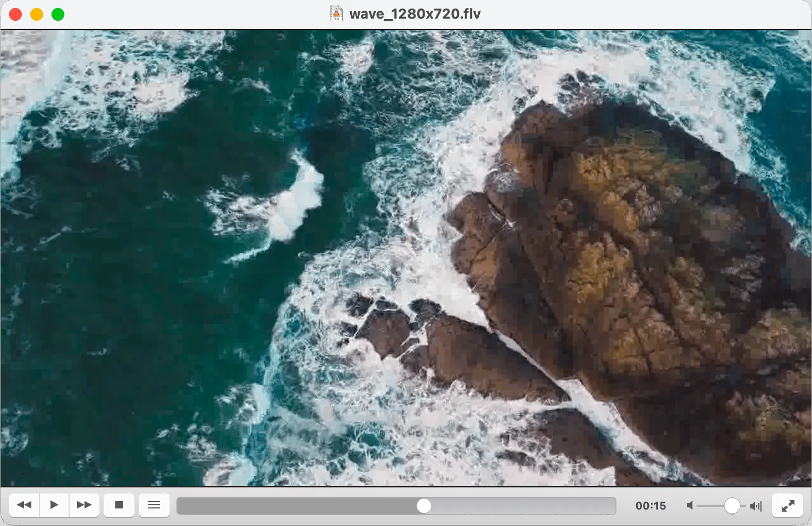This screenshot has width=812, height=526.
Task: Click the Rewind control
Action: (24, 505)
